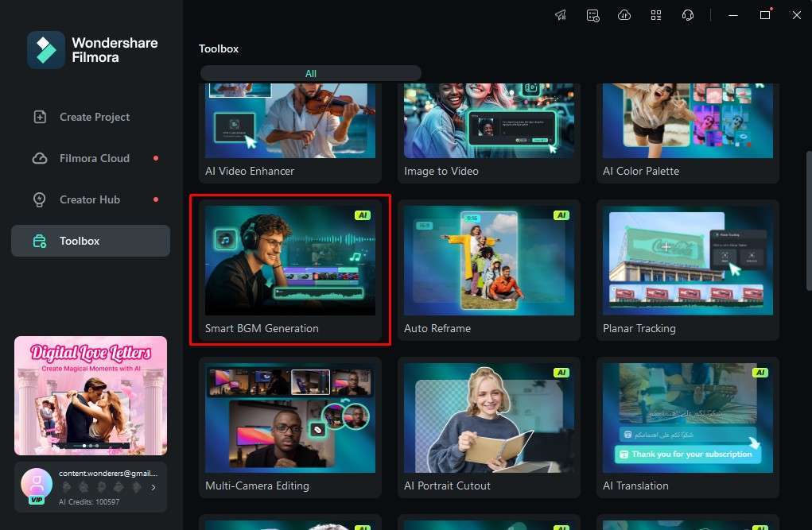Open the headset support icon
Viewport: 812px width, 530px height.
click(x=688, y=15)
